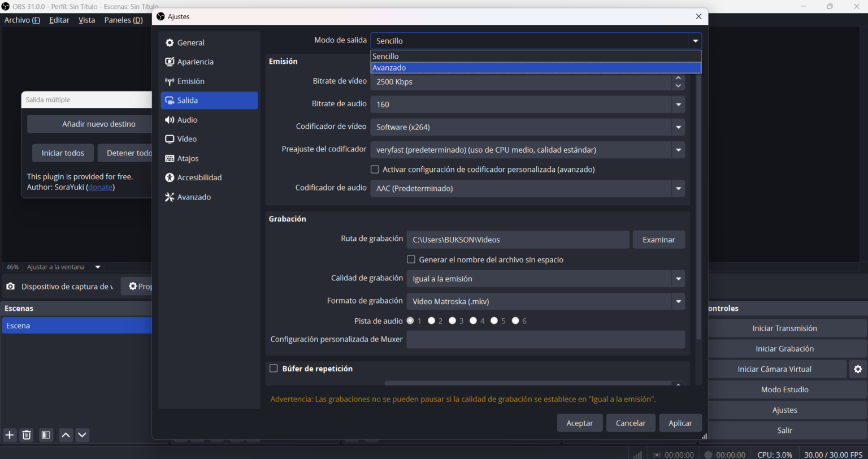Open the scene filters icon
868x459 pixels.
click(x=46, y=435)
